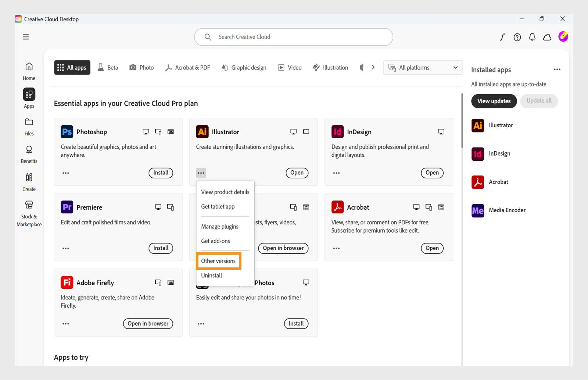
Task: Click the Adobe Fonts icon
Action: 502,37
